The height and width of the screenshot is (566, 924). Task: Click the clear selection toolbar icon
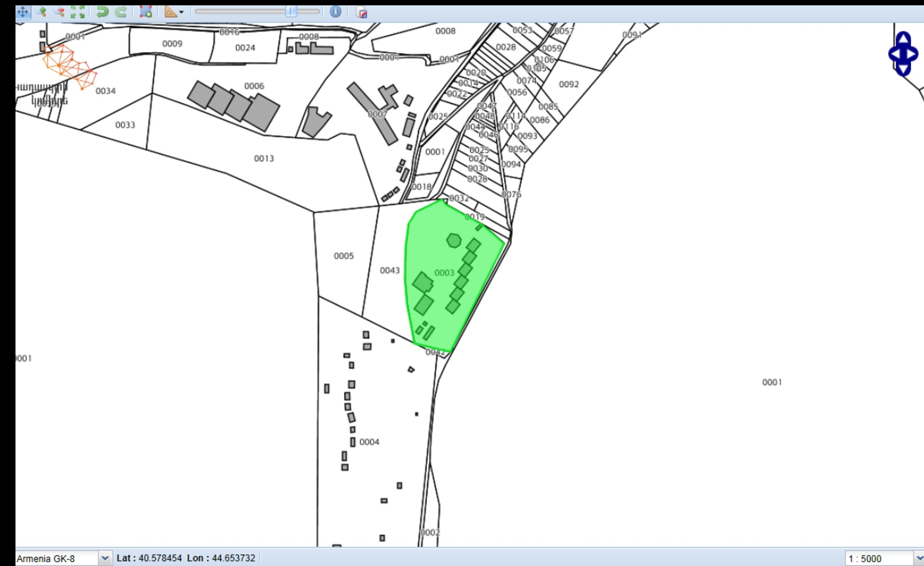pos(362,12)
